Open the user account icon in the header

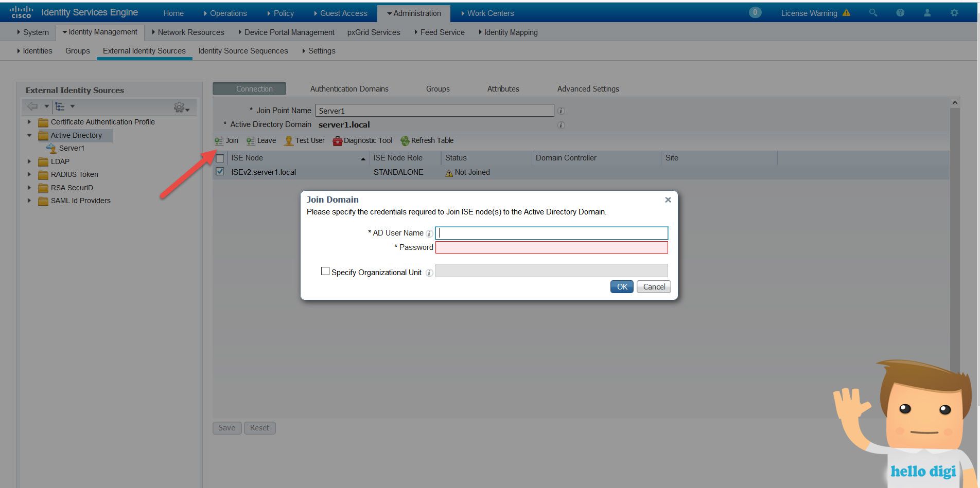927,13
